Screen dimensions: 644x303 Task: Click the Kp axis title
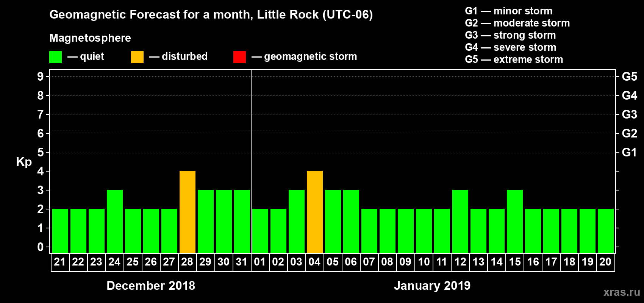pyautogui.click(x=24, y=162)
